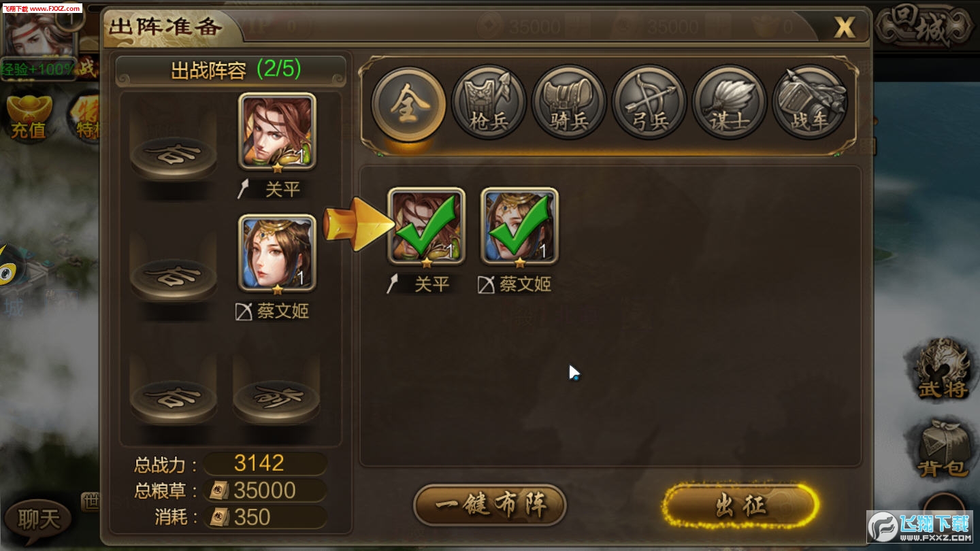
Task: Filter heroes by 弓兵 archer icon
Action: [650, 102]
